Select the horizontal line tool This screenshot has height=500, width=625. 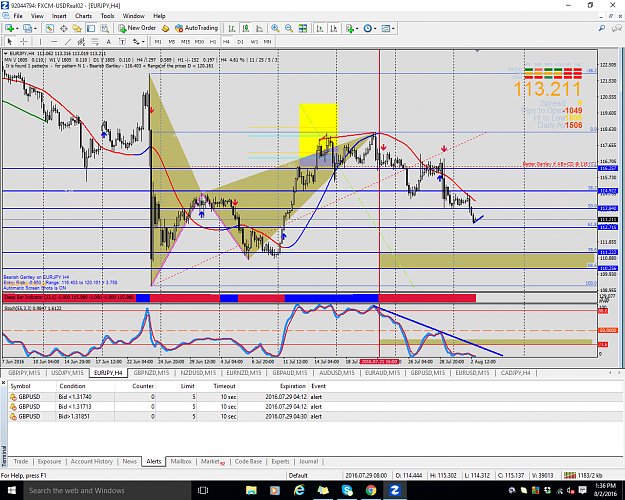click(54, 41)
